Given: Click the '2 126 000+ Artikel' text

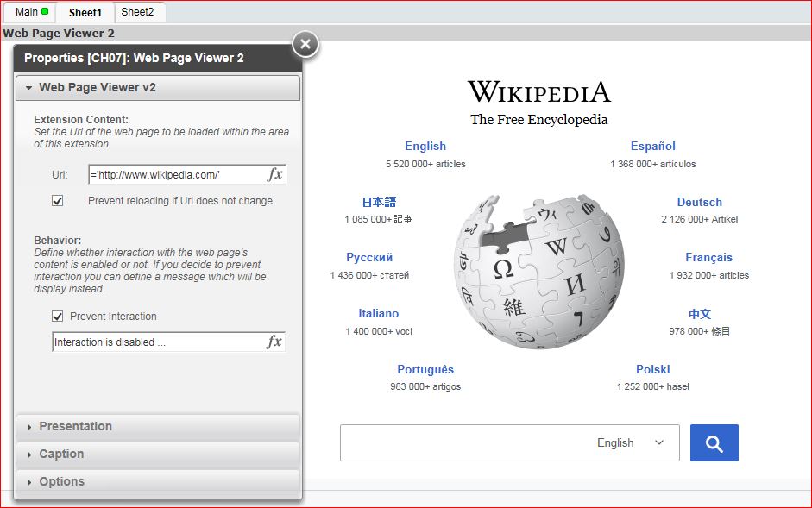Looking at the screenshot, I should (699, 219).
